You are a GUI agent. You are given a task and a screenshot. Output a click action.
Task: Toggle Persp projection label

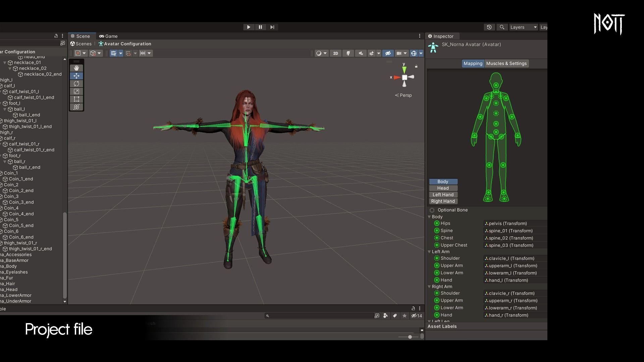[x=403, y=95]
